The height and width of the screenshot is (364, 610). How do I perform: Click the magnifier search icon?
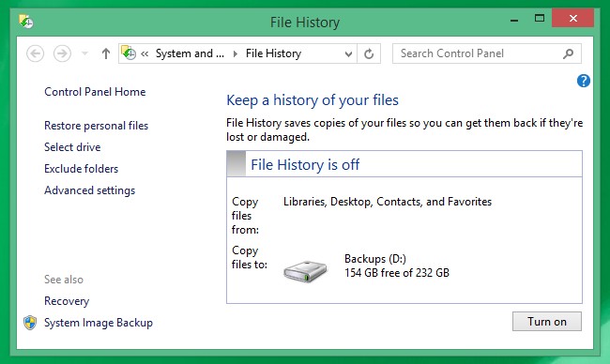pyautogui.click(x=568, y=53)
